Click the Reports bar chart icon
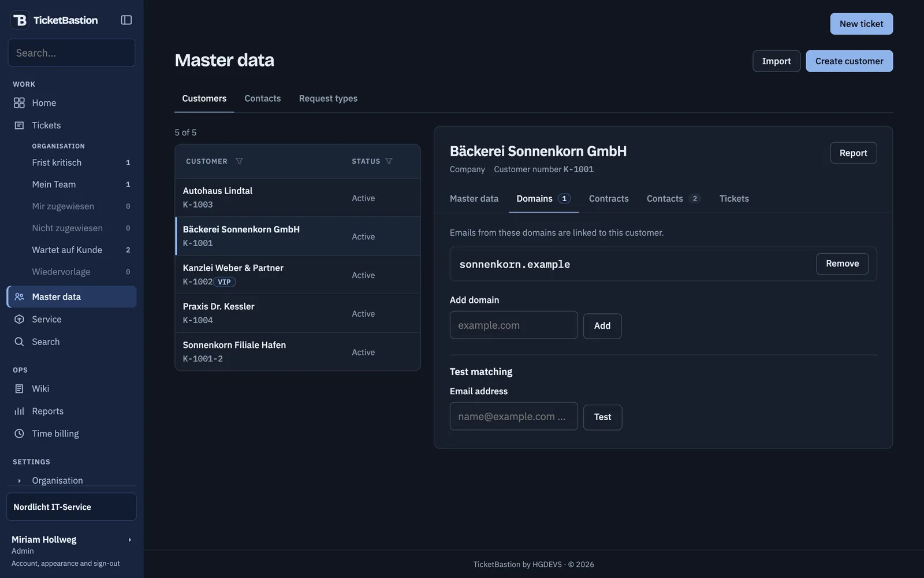The image size is (924, 578). tap(19, 411)
